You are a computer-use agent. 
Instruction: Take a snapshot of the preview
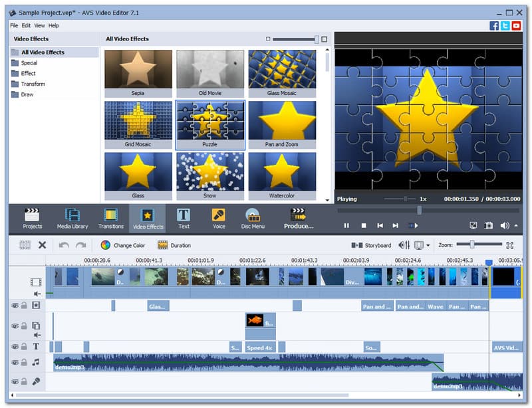point(489,225)
